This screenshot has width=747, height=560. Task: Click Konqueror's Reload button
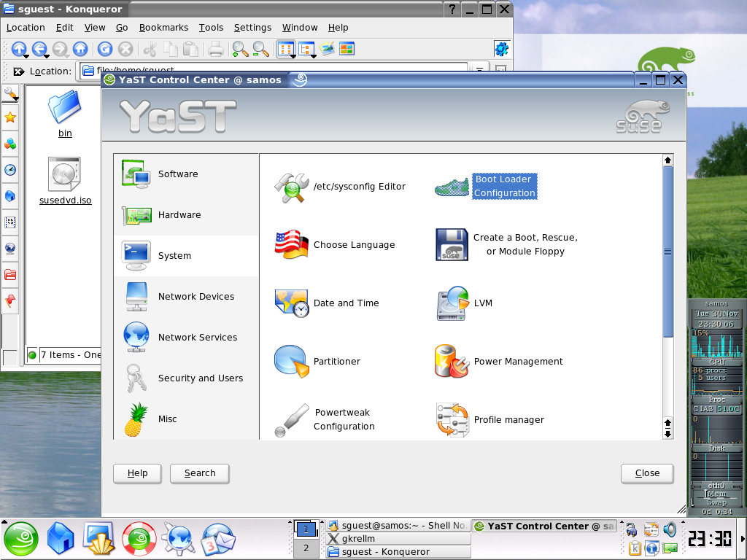(x=105, y=49)
